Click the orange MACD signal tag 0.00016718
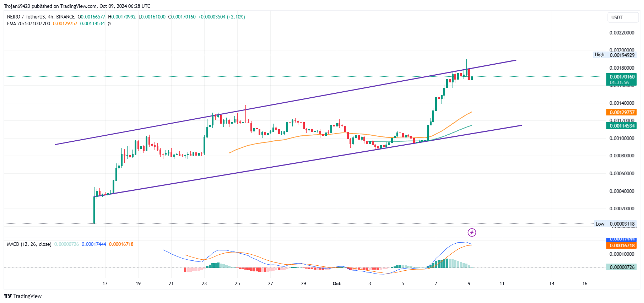 pyautogui.click(x=622, y=245)
